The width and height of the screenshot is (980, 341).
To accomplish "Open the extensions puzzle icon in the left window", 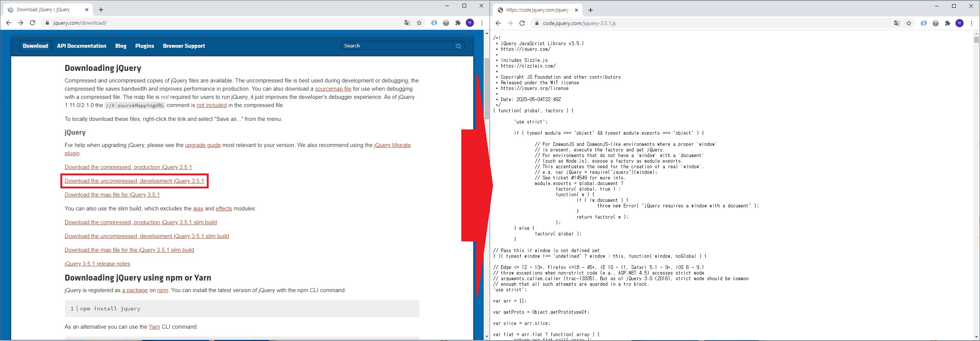I will coord(458,23).
